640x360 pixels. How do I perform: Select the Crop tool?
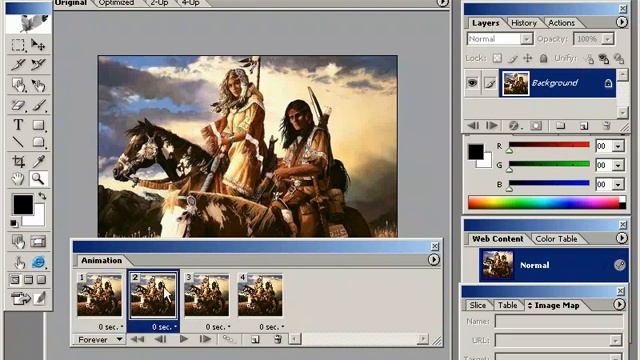pyautogui.click(x=18, y=161)
